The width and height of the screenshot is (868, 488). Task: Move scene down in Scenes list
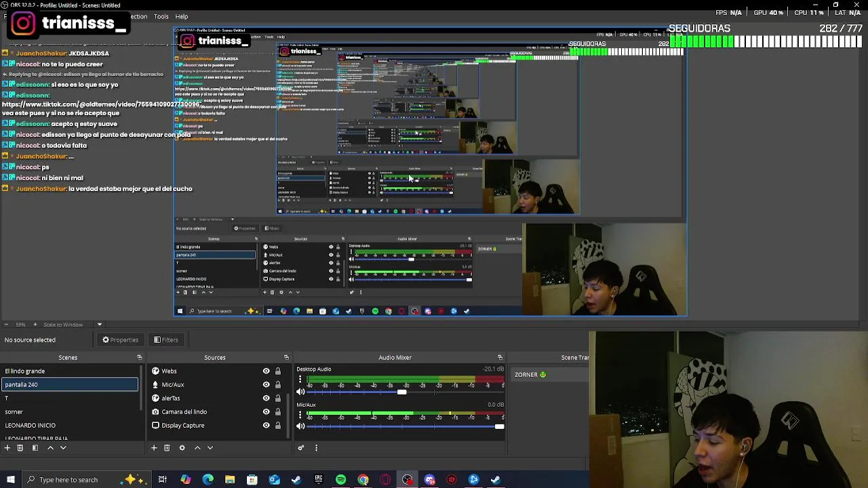63,447
